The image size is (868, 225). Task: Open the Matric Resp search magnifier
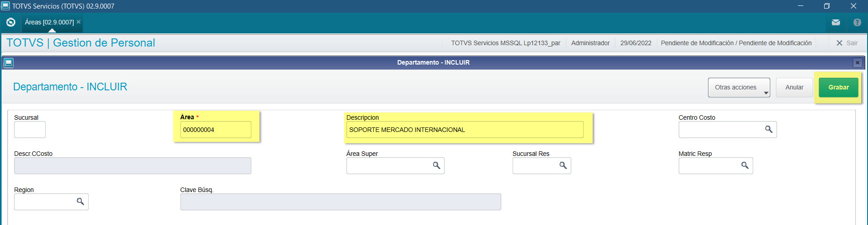point(745,165)
